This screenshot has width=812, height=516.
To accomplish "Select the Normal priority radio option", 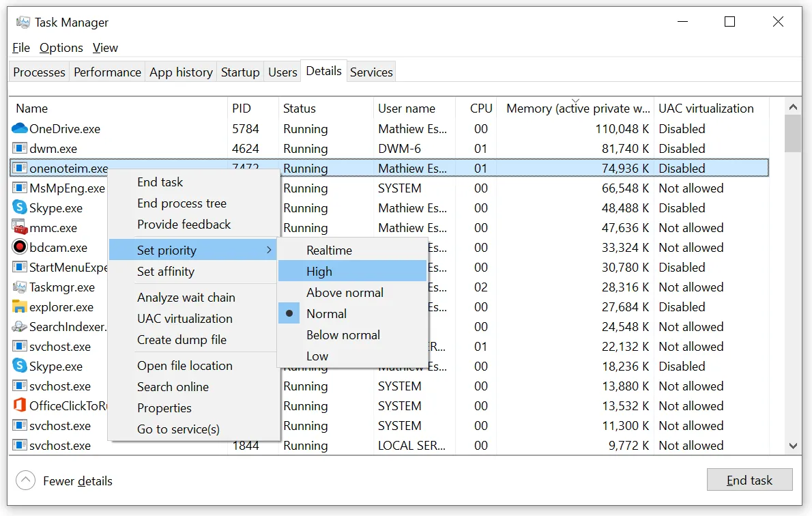I will 353,313.
